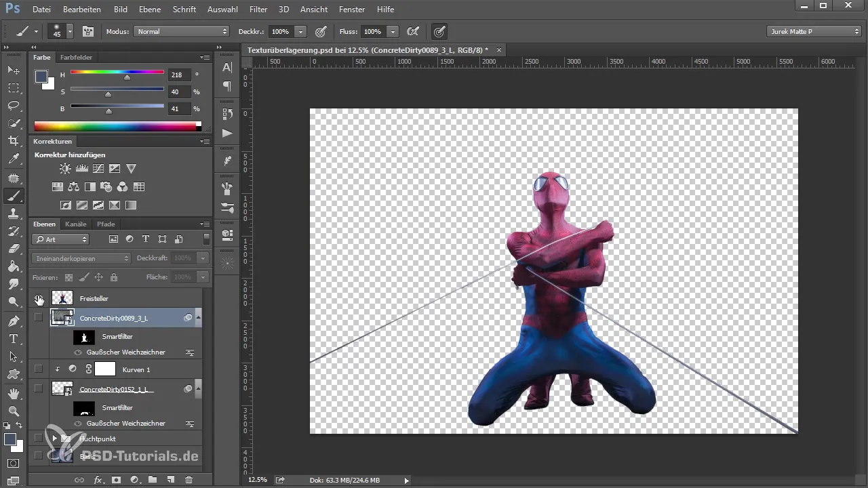
Task: Add a Brightness/Contrast adjustment
Action: point(65,169)
